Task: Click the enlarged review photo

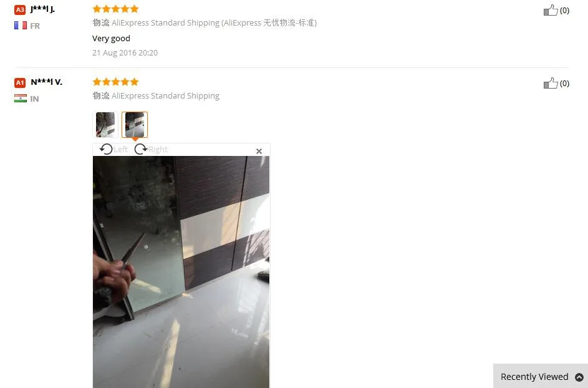Action: (181, 272)
